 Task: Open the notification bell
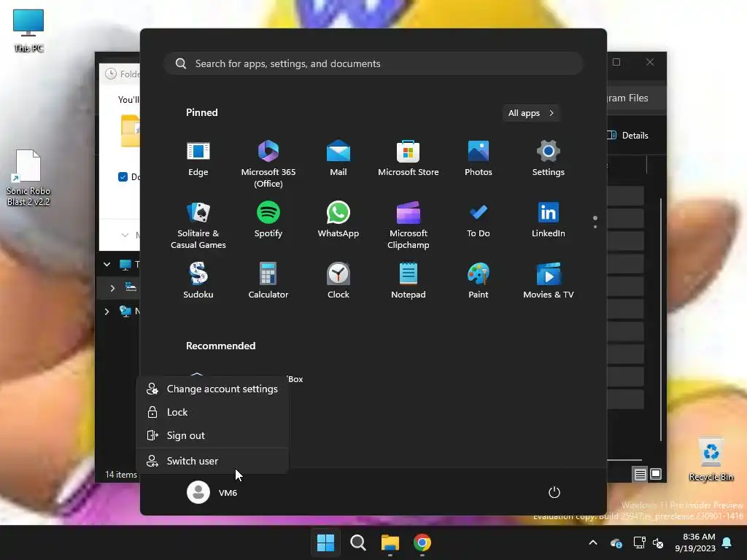[727, 542]
